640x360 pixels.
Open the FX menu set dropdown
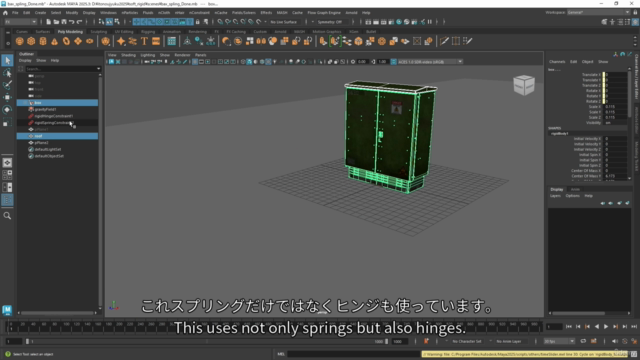(x=20, y=22)
